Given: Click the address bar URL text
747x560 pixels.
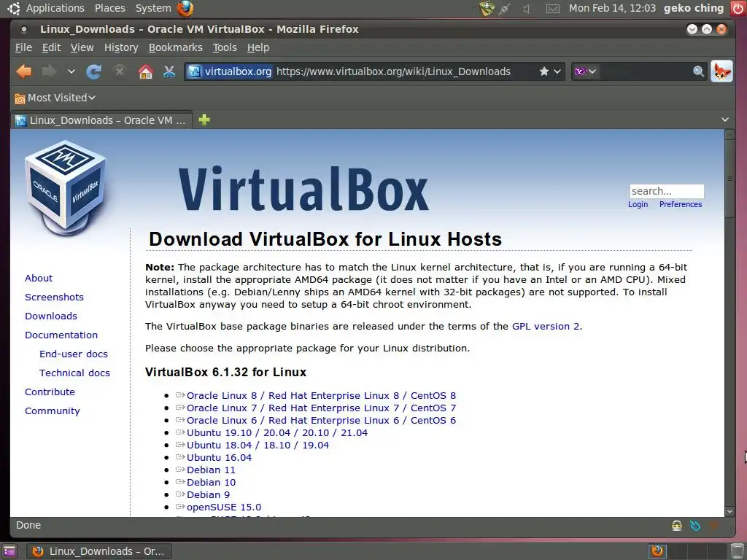Looking at the screenshot, I should pyautogui.click(x=393, y=71).
